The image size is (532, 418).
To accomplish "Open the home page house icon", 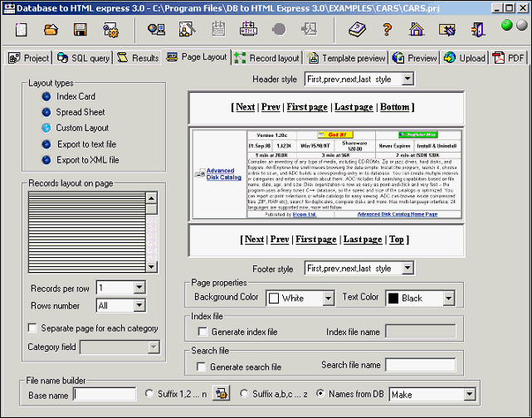I will point(417,29).
